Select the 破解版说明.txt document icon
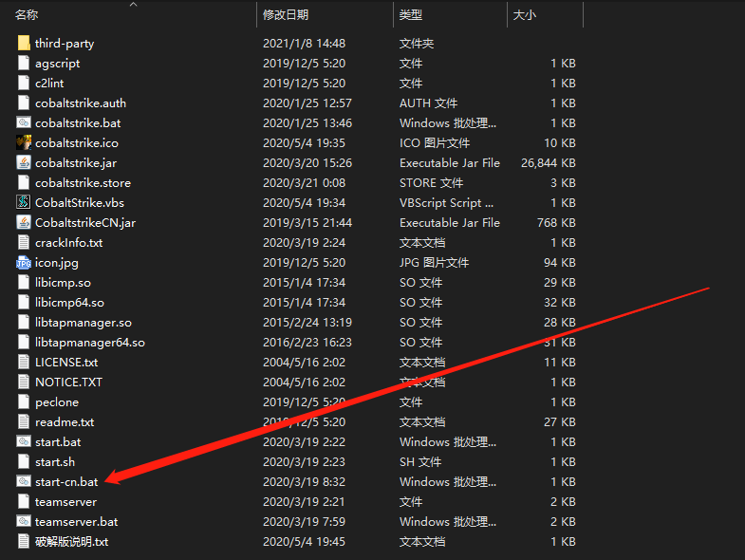The height and width of the screenshot is (560, 745). tap(24, 541)
